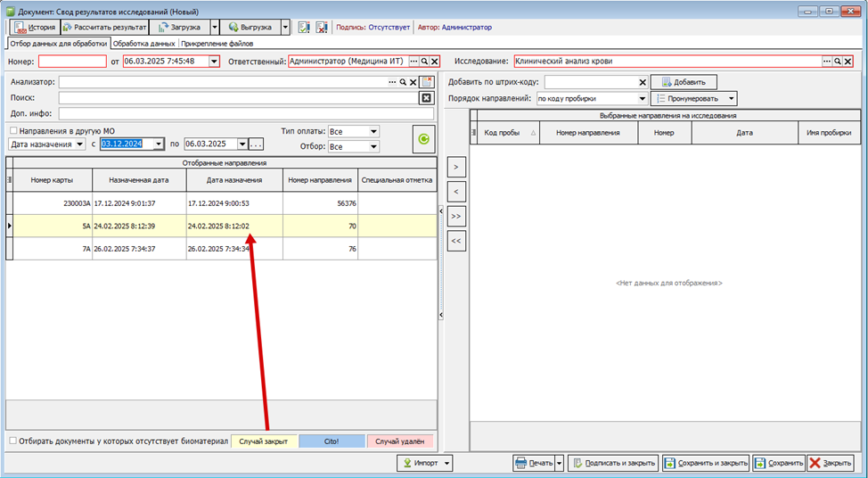
Task: Click the Подписать и закрыть button
Action: [x=613, y=463]
